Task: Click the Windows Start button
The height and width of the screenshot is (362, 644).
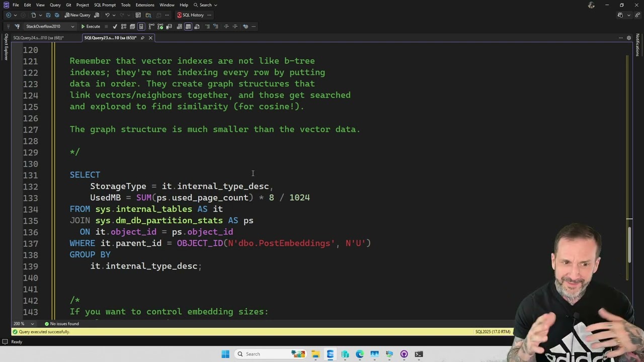Action: pyautogui.click(x=225, y=354)
